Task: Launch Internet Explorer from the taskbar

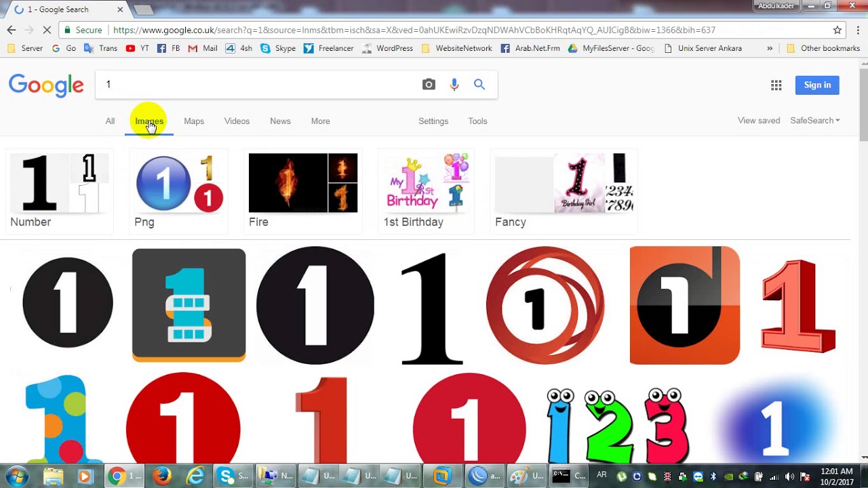Action: [195, 476]
